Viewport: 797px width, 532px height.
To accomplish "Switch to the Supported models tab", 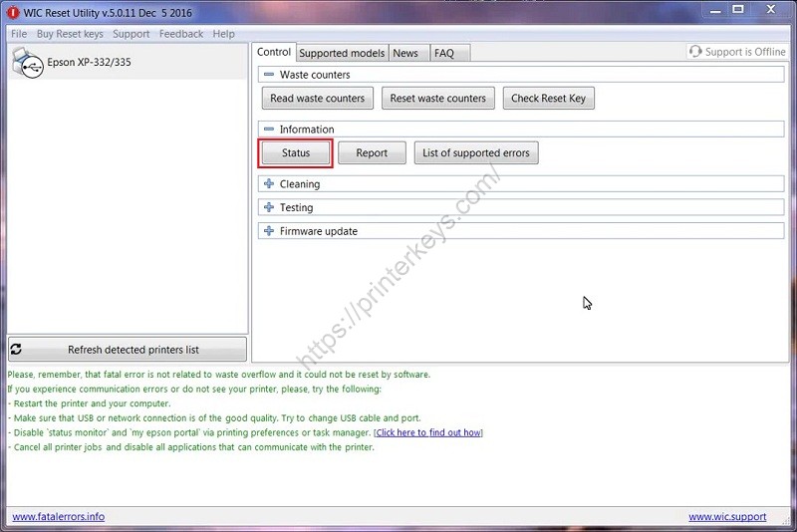I will click(342, 53).
